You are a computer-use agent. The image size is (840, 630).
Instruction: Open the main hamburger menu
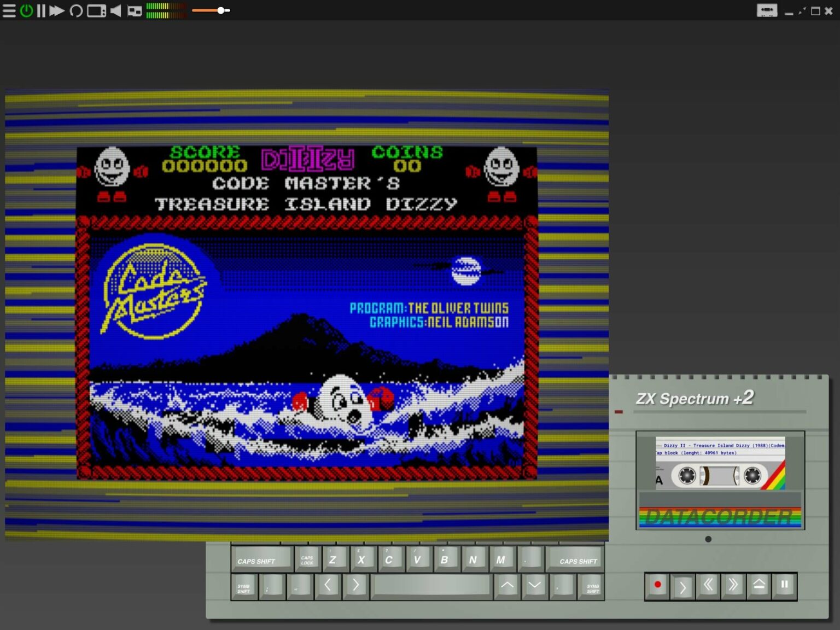[9, 10]
